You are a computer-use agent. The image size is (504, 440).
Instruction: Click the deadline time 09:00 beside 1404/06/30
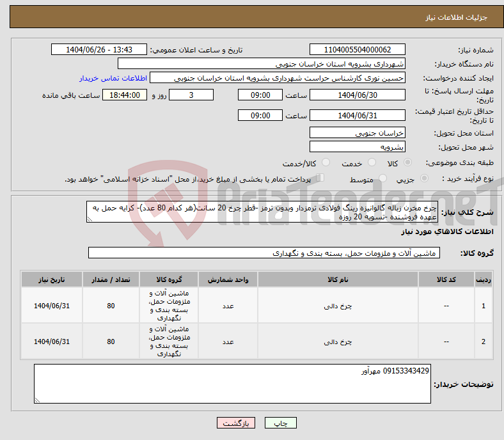pyautogui.click(x=260, y=95)
